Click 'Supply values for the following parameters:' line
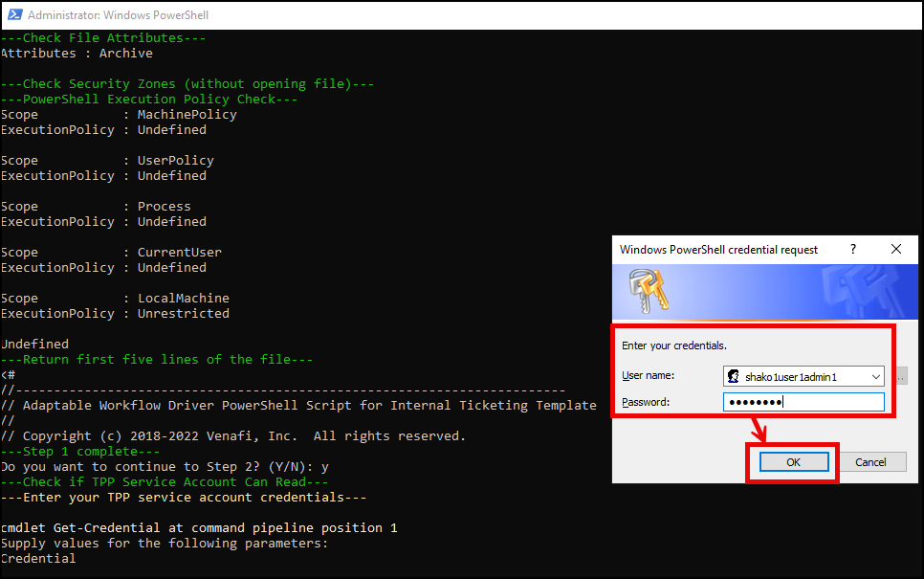 tap(165, 544)
